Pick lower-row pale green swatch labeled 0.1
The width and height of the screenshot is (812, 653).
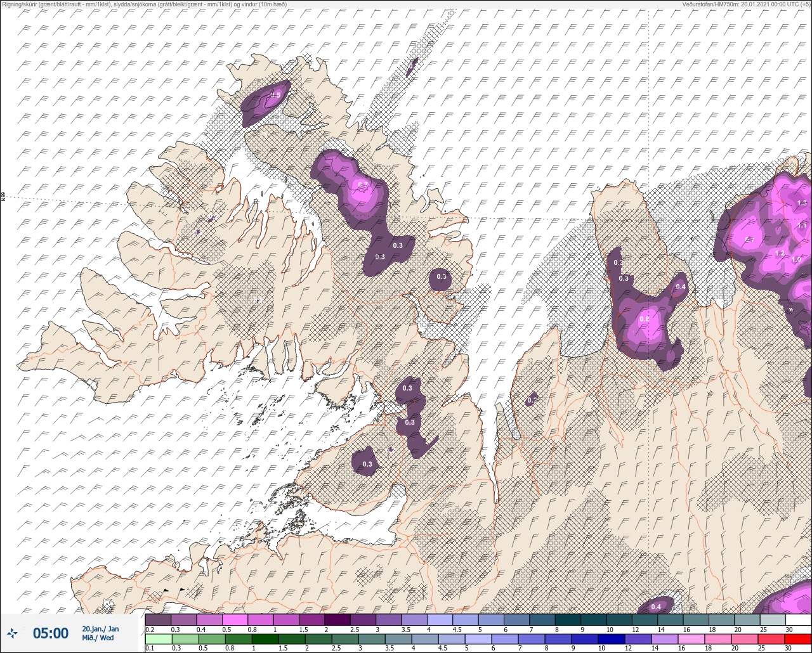tap(158, 638)
